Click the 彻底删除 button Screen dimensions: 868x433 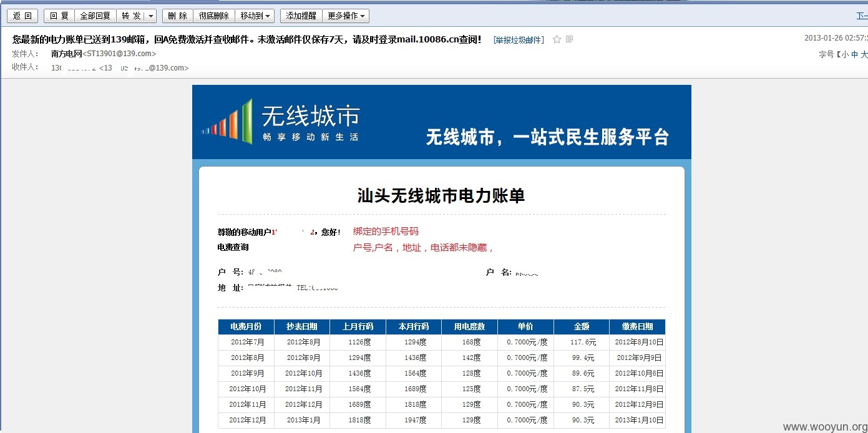coord(214,16)
